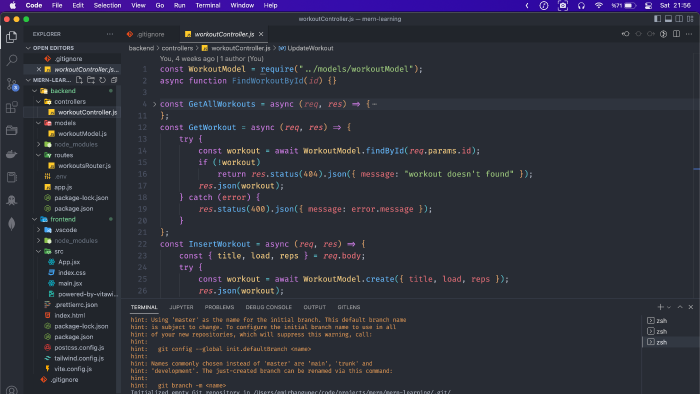Close the workoutController.js editor tab
Viewport: 700px width, 394px height.
tap(261, 34)
